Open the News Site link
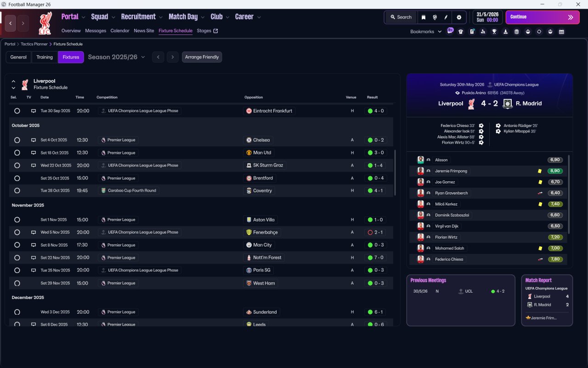Image resolution: width=588 pixels, height=368 pixels. (x=144, y=31)
